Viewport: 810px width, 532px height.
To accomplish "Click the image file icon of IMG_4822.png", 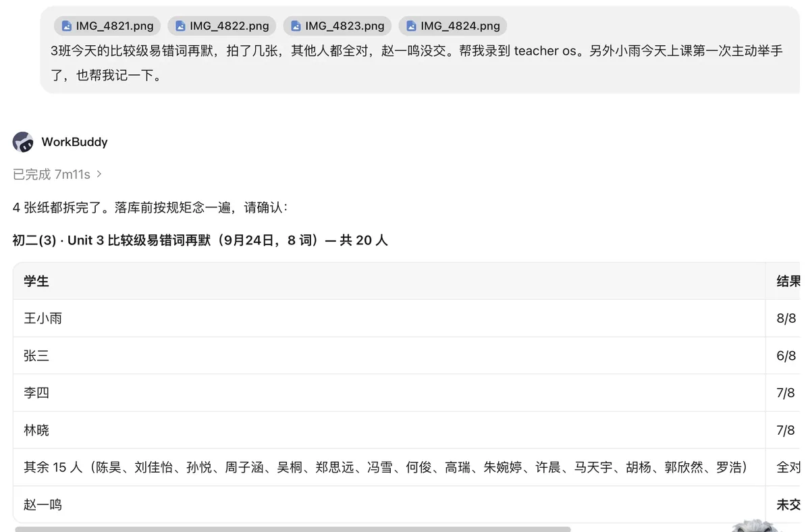I will (x=180, y=26).
